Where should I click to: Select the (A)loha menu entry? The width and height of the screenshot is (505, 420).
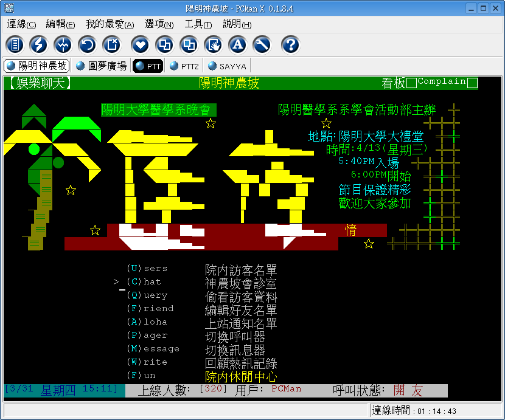coord(147,322)
